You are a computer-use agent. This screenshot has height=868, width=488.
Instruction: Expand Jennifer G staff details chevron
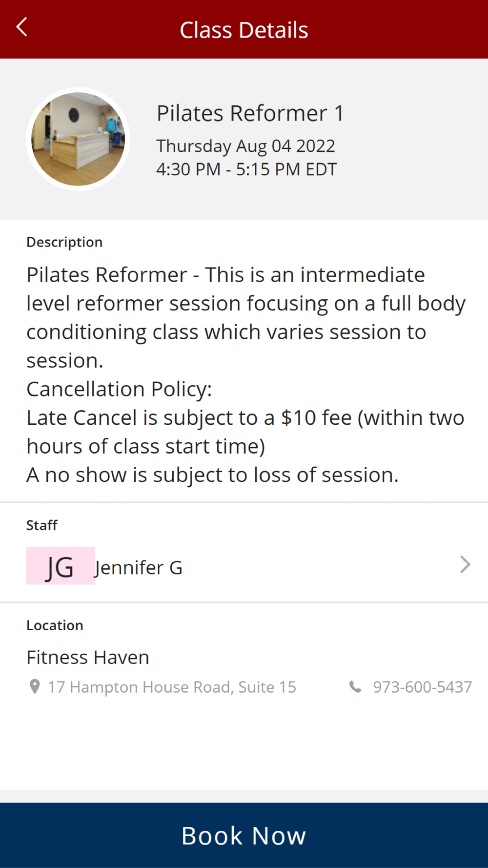click(465, 565)
